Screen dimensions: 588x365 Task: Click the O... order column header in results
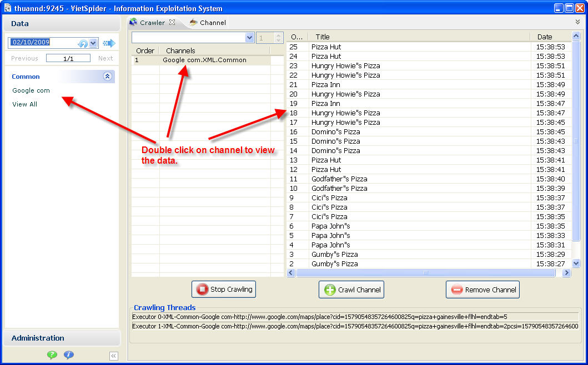pos(298,37)
